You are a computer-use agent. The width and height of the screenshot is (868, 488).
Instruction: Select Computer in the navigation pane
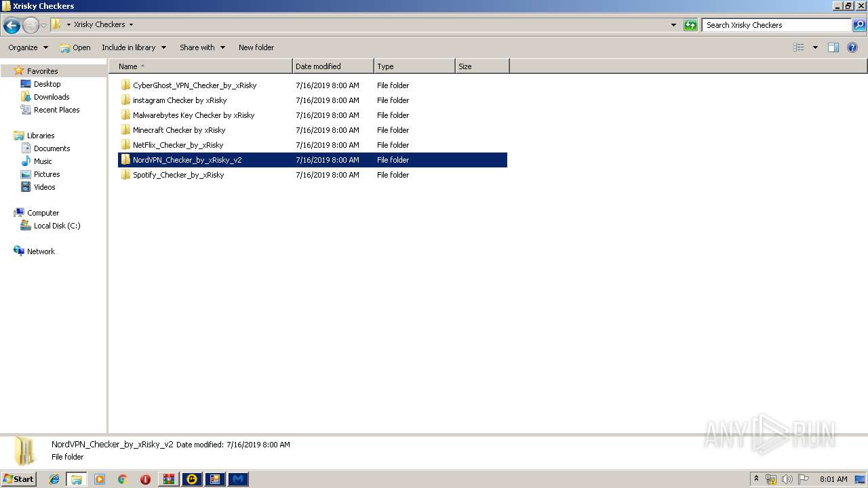pyautogui.click(x=43, y=213)
